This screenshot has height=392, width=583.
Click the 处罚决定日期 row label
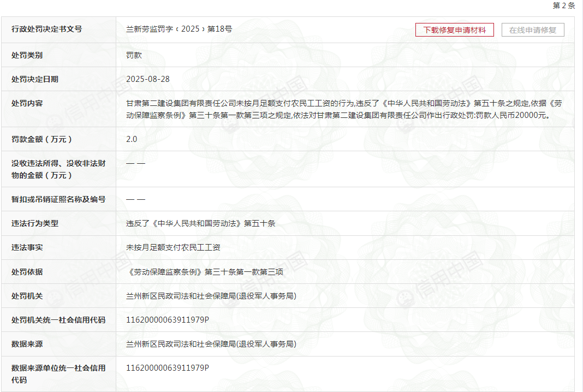tap(35, 79)
